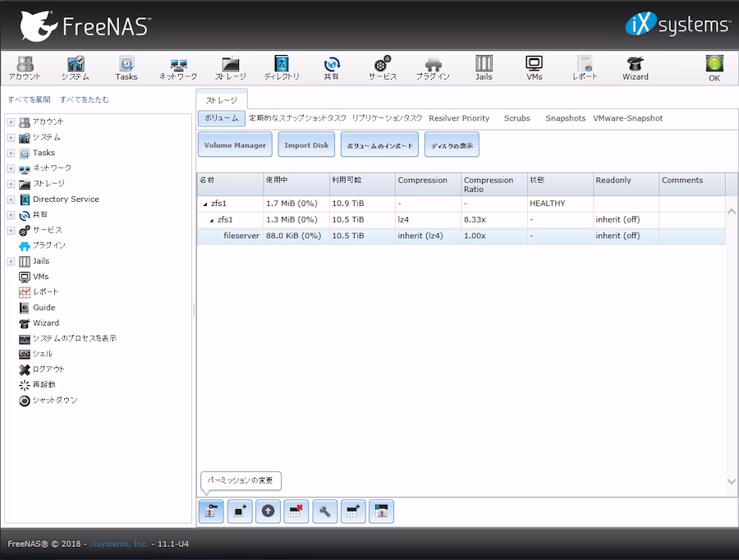Expand the Tasks node in the sidebar
Viewport: 739px width, 560px height.
point(11,154)
